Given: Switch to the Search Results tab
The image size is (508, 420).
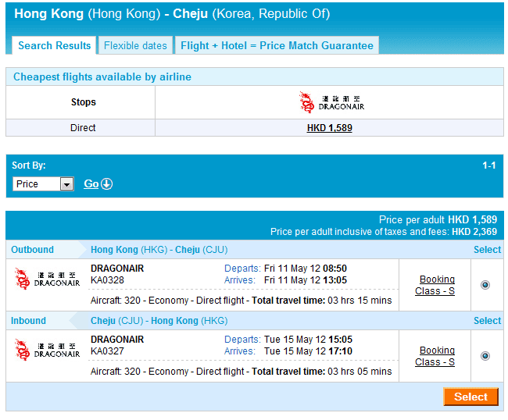Looking at the screenshot, I should click(x=55, y=45).
